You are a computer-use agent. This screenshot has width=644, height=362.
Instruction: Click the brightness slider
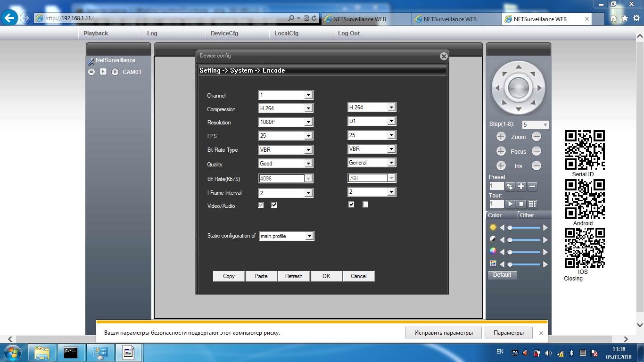(524, 228)
